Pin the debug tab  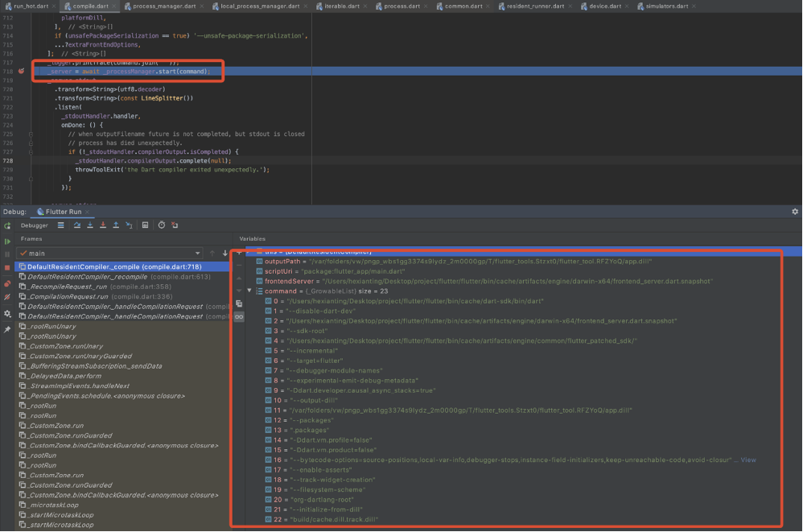click(x=7, y=329)
